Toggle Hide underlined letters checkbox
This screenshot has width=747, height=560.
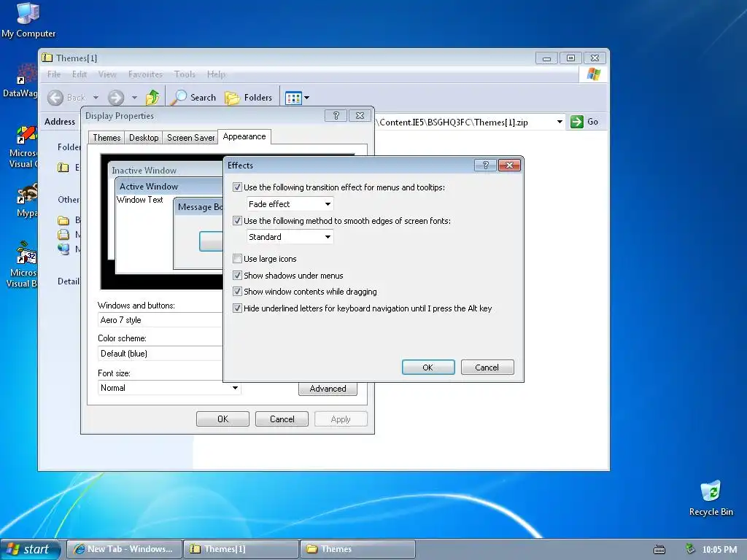tap(237, 308)
